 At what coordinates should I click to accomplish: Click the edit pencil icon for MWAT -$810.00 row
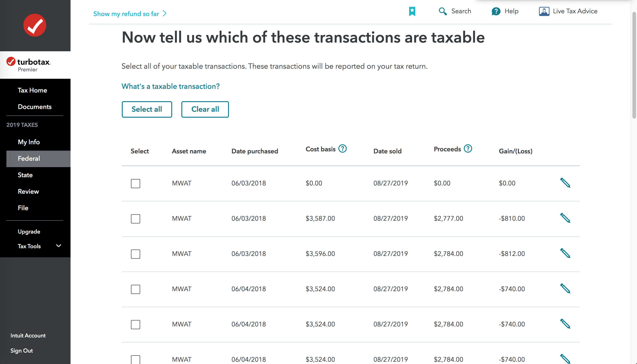(565, 218)
